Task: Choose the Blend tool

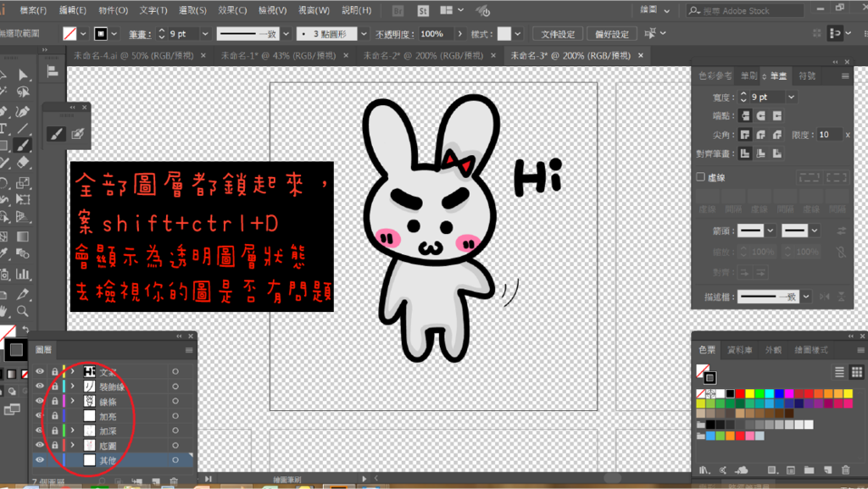Action: click(23, 254)
